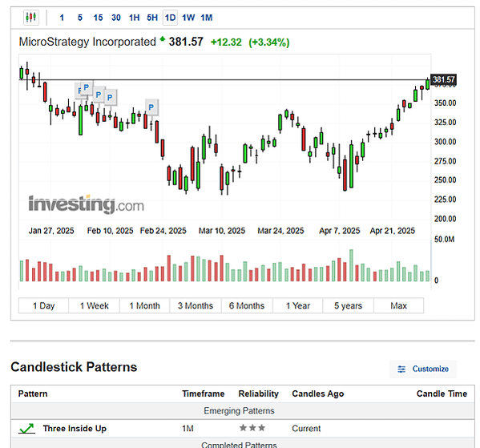
Task: Show the 1 Week range
Action: click(95, 305)
